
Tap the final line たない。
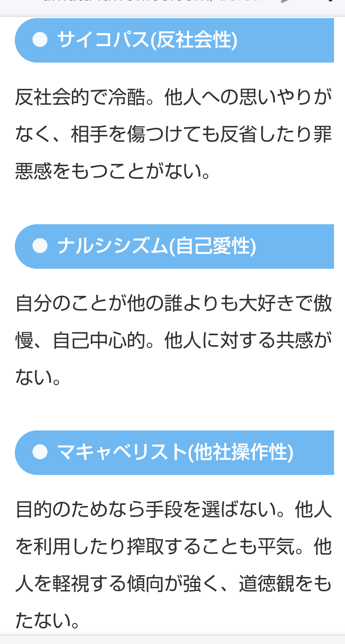[47, 620]
